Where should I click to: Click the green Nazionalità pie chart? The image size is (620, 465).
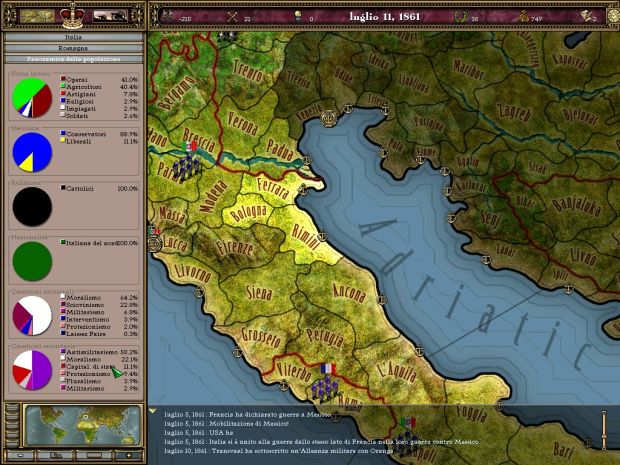pyautogui.click(x=32, y=261)
